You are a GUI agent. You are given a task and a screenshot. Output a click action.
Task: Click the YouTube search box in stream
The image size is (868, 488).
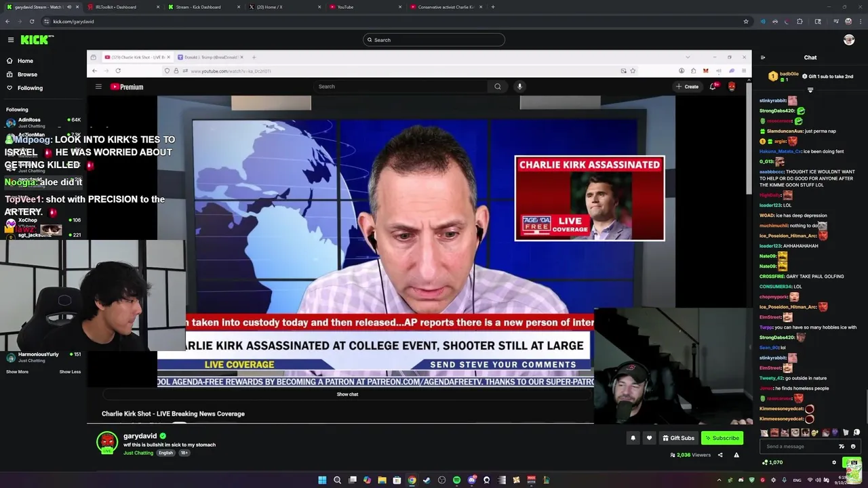click(401, 87)
